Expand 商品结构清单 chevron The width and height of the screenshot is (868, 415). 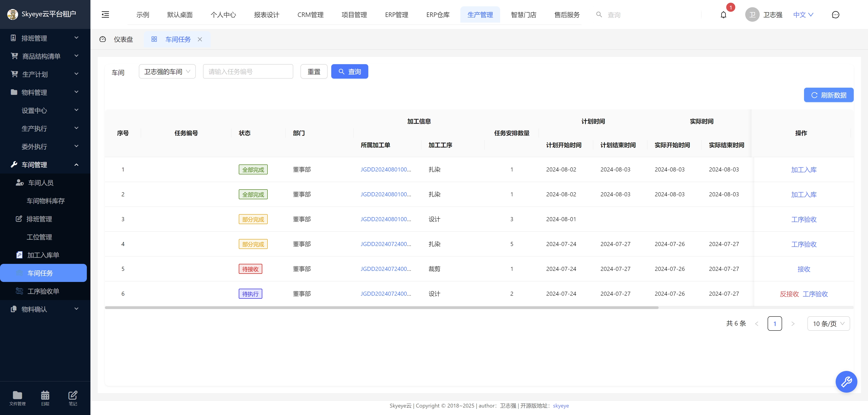[x=76, y=56]
